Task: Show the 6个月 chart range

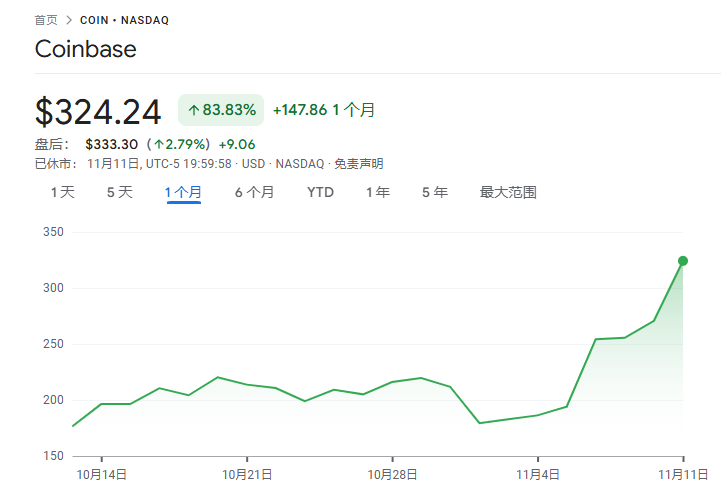Action: coord(254,192)
